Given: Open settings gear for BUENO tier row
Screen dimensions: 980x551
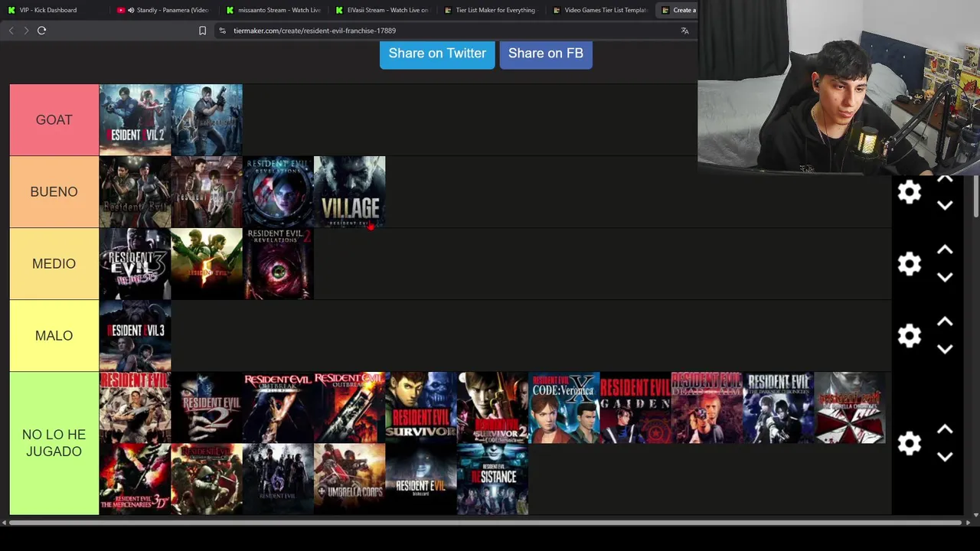Looking at the screenshot, I should coord(909,192).
